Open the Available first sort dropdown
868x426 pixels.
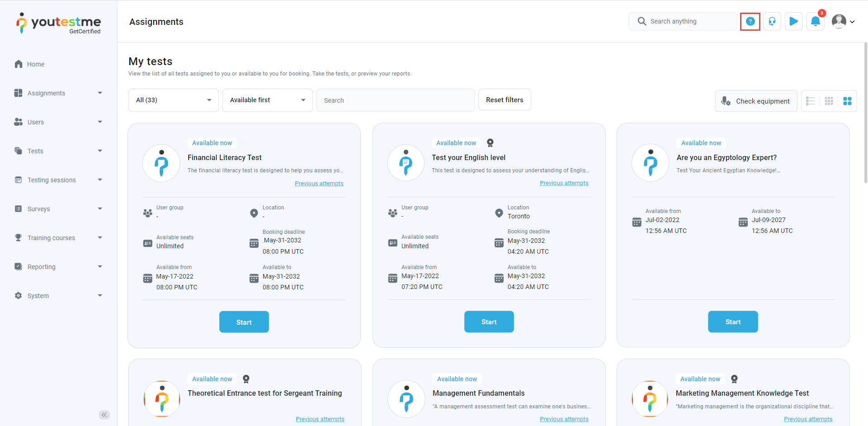click(268, 100)
